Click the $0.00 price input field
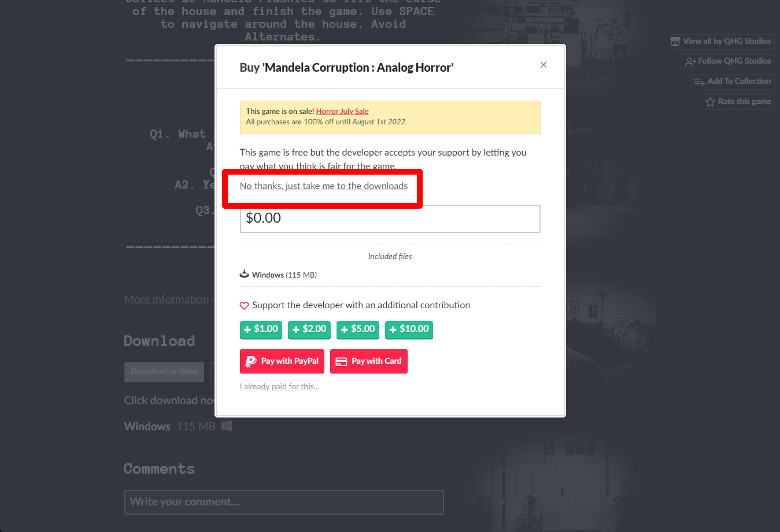 point(390,219)
